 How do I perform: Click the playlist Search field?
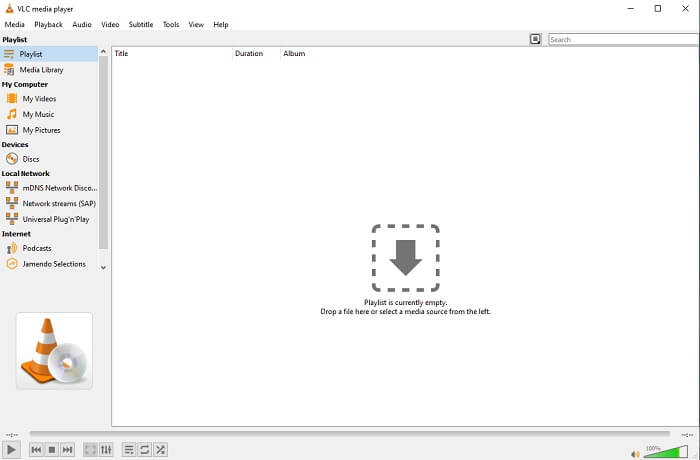click(624, 39)
